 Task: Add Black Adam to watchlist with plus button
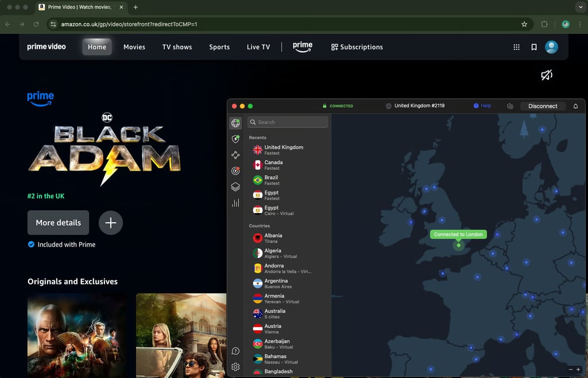click(111, 223)
